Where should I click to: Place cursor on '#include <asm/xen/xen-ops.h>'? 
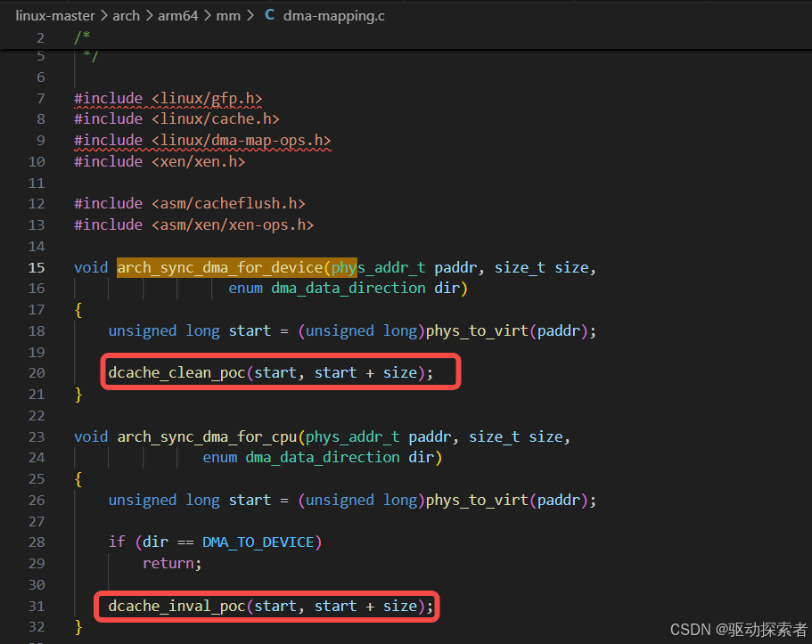click(193, 224)
